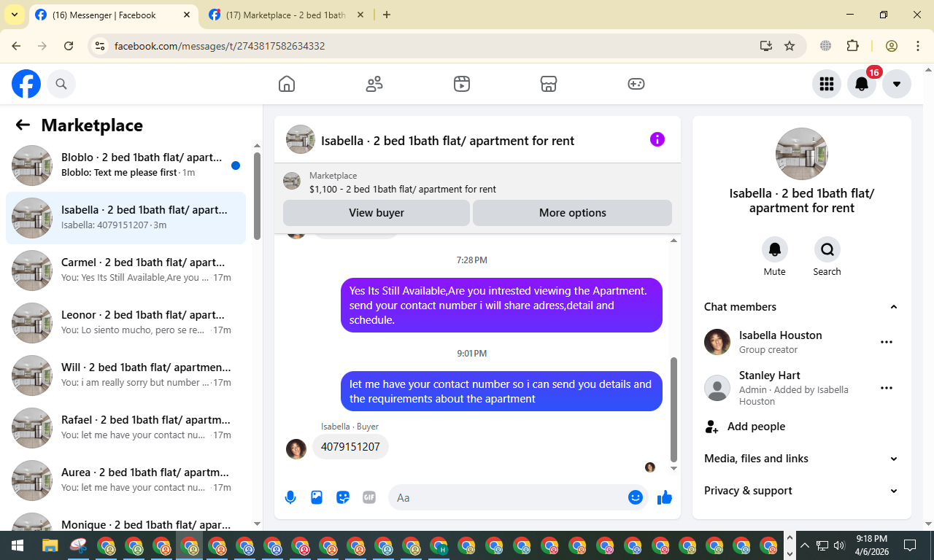Open Facebook search magnifier icon

(61, 85)
